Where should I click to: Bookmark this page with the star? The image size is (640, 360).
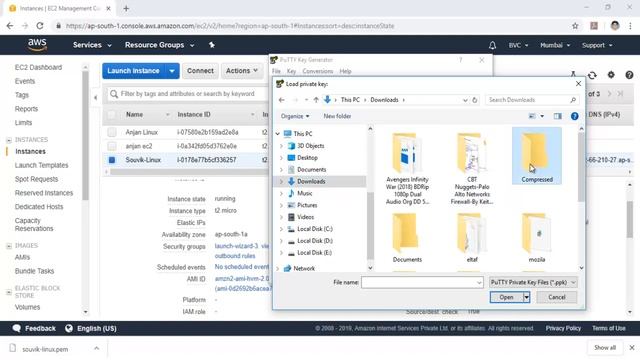(x=575, y=26)
